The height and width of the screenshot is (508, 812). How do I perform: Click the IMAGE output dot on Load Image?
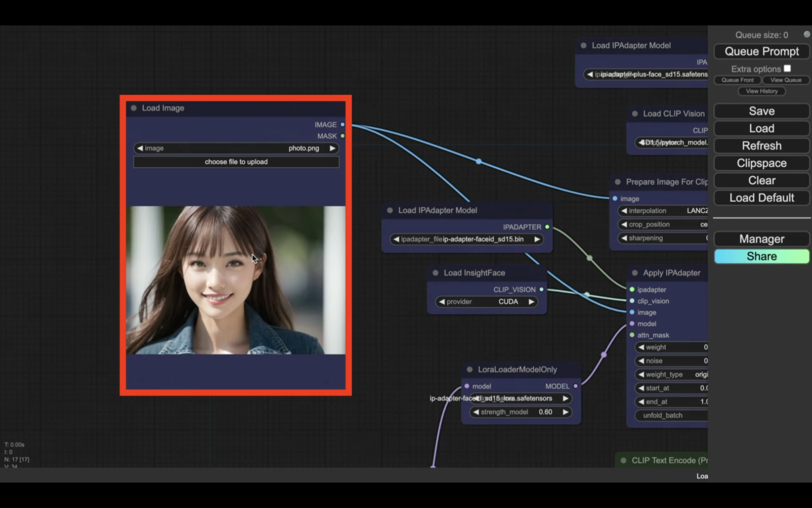coord(343,124)
